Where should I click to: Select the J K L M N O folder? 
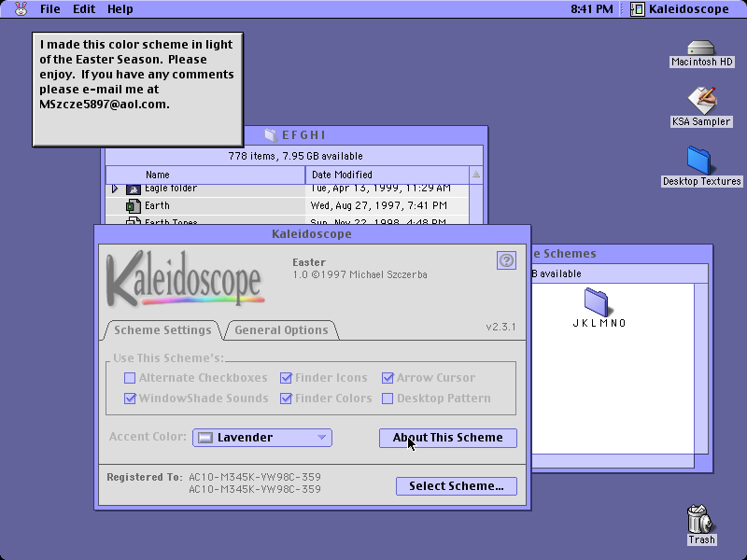[x=599, y=308]
